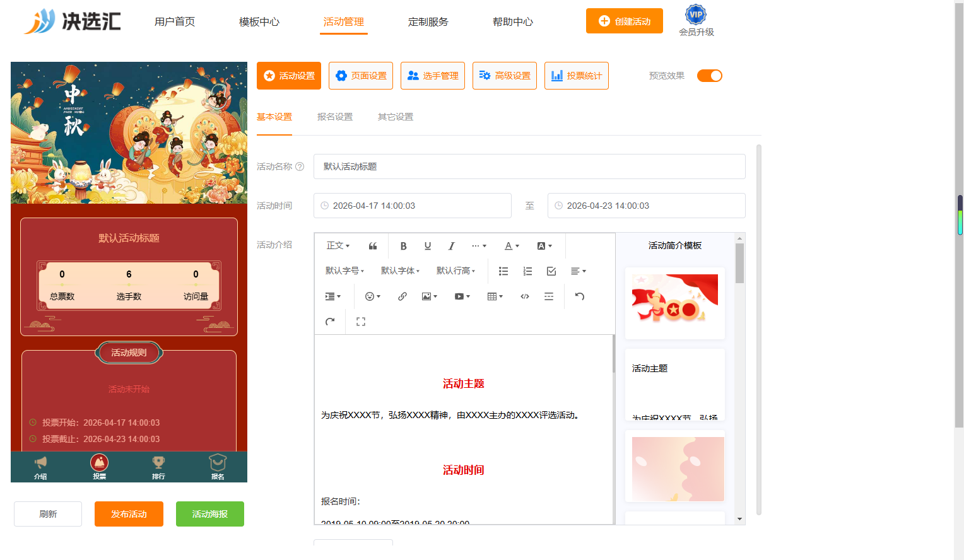Open the 排行 tab in phone preview
964x560 pixels.
pyautogui.click(x=158, y=467)
